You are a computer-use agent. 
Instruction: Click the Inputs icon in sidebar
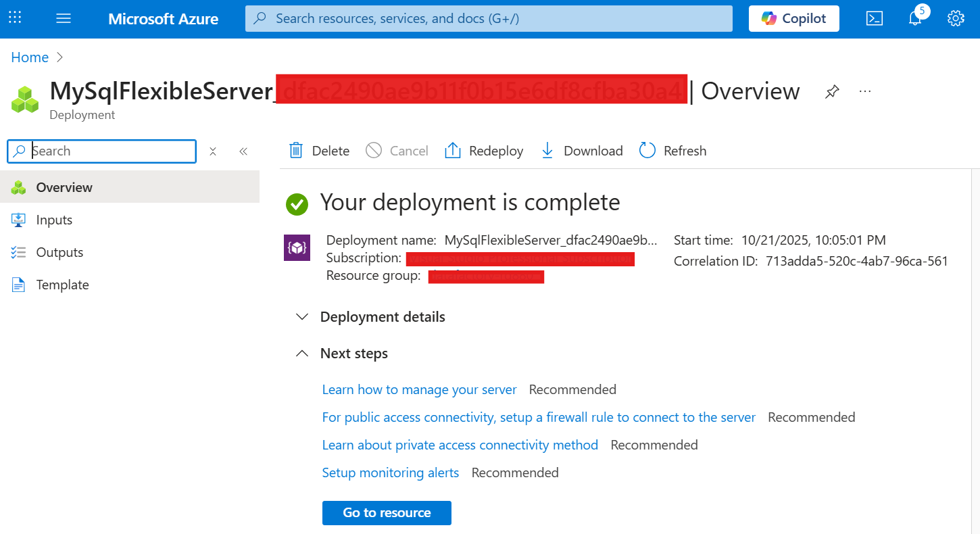click(18, 220)
